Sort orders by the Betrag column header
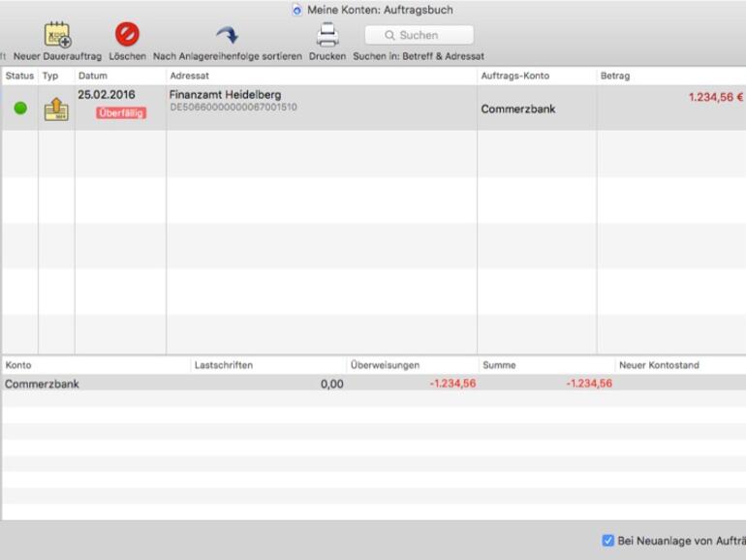The width and height of the screenshot is (746, 560). tap(671, 76)
